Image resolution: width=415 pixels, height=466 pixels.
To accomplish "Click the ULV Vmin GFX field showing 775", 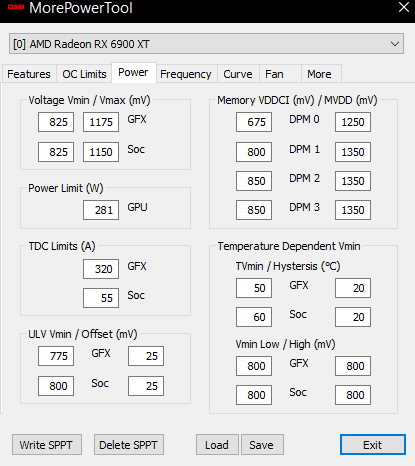I will pyautogui.click(x=56, y=356).
